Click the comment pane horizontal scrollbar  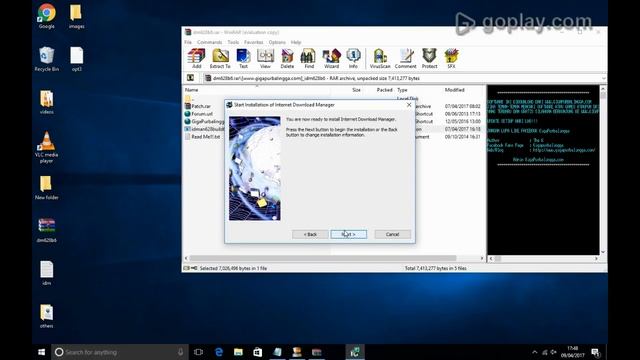(x=543, y=259)
